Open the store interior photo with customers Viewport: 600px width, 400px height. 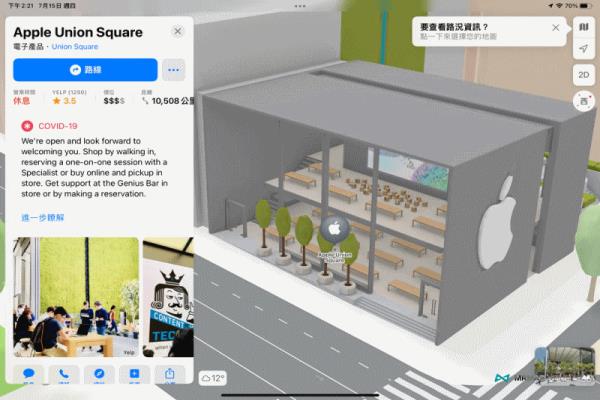click(x=76, y=297)
